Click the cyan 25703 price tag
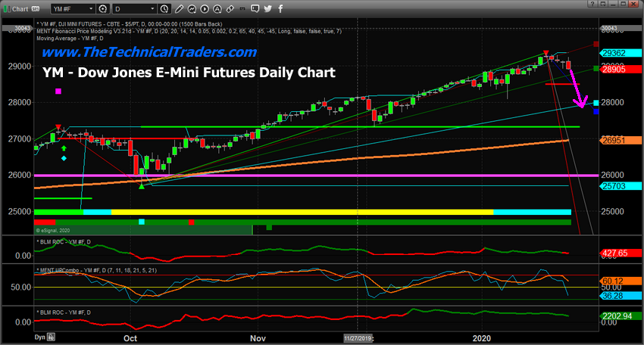 621,186
